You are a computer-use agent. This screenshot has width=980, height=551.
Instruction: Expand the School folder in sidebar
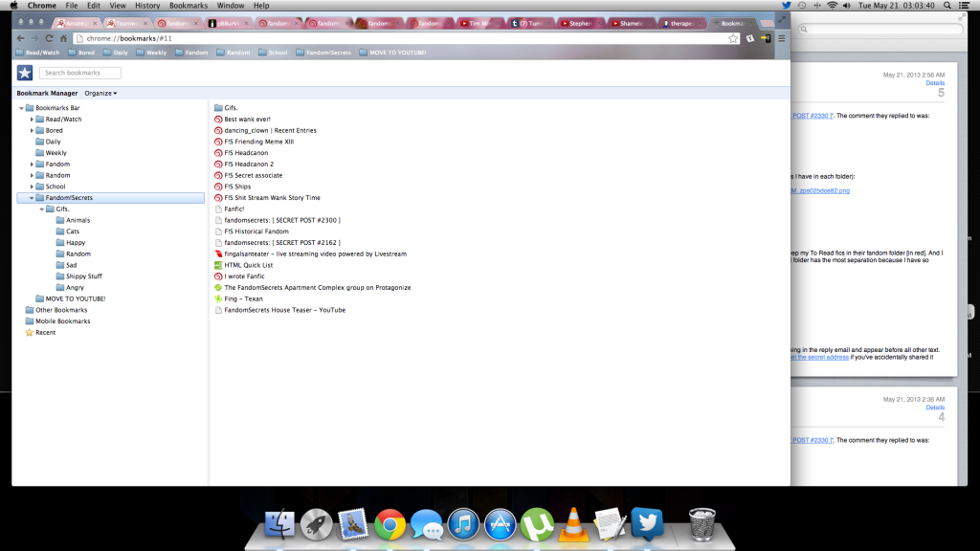point(32,187)
